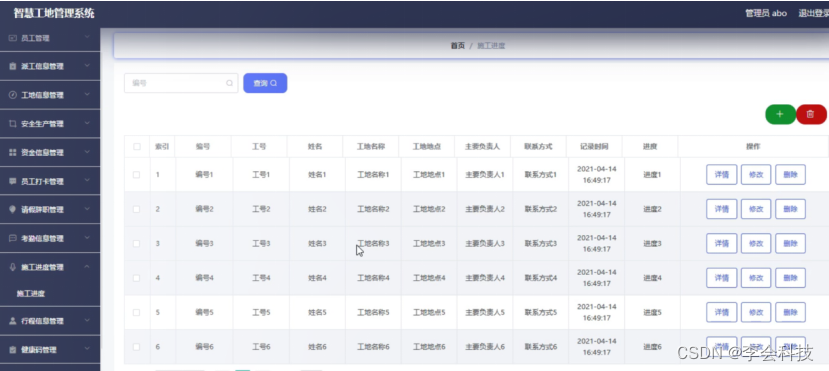Expand 资金信息管理 using its chevron
Viewport: 829px width, 371px height.
[x=87, y=152]
